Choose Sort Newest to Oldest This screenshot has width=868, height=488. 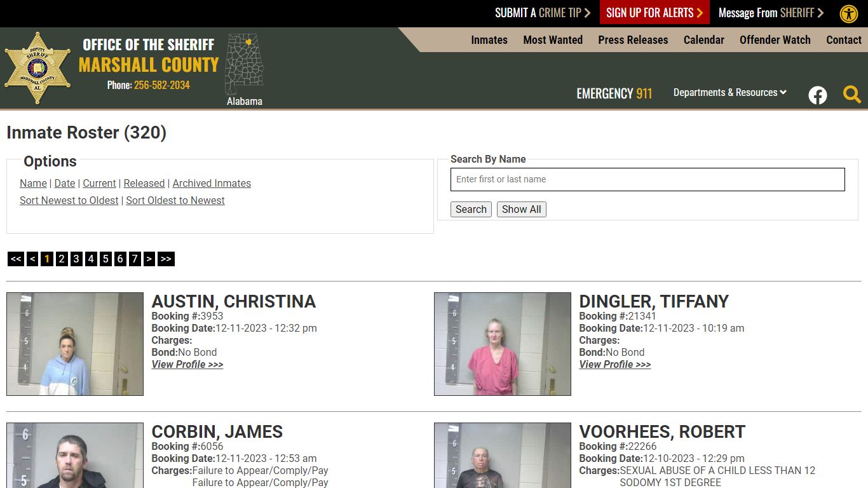pos(69,200)
